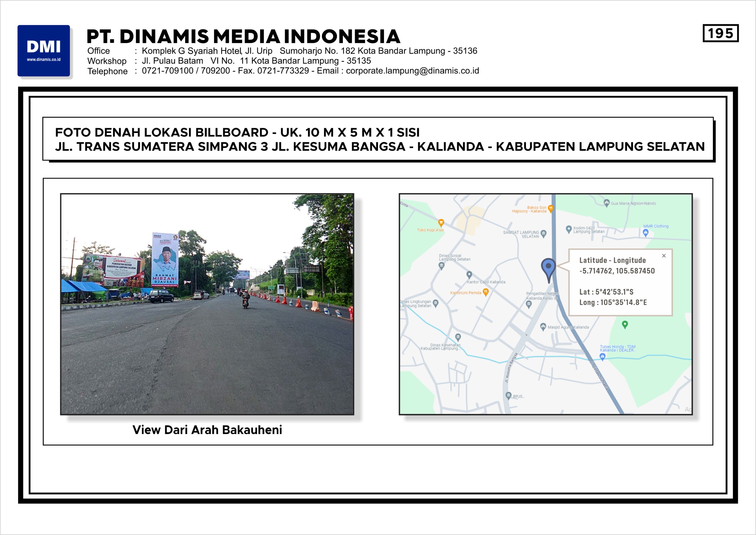Viewport: 756px width, 535px height.
Task: Click the Dinas Sosial Lampung Selatan pin
Action: [x=441, y=266]
